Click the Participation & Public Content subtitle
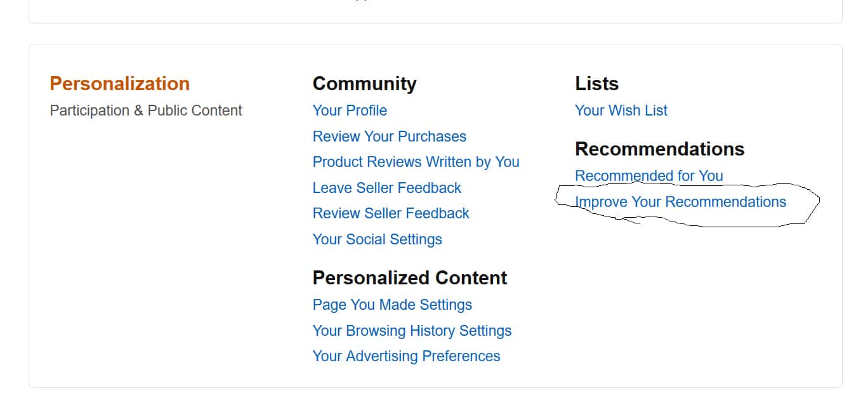868x398 pixels. [x=146, y=110]
